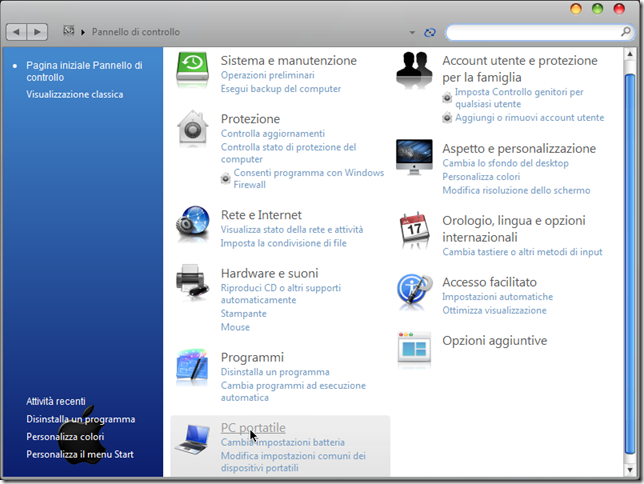The width and height of the screenshot is (644, 484).
Task: Click Personalizza colori under Aspetto e personalizzazione
Action: pyautogui.click(x=481, y=177)
